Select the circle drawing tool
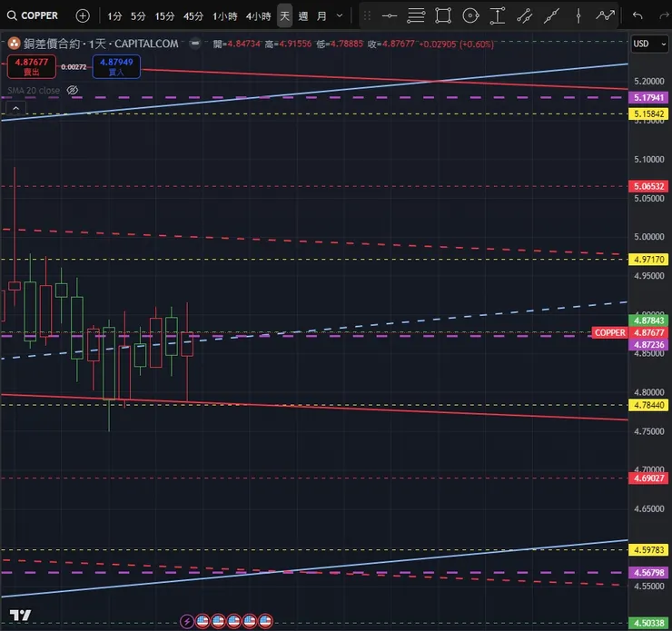 [x=470, y=15]
